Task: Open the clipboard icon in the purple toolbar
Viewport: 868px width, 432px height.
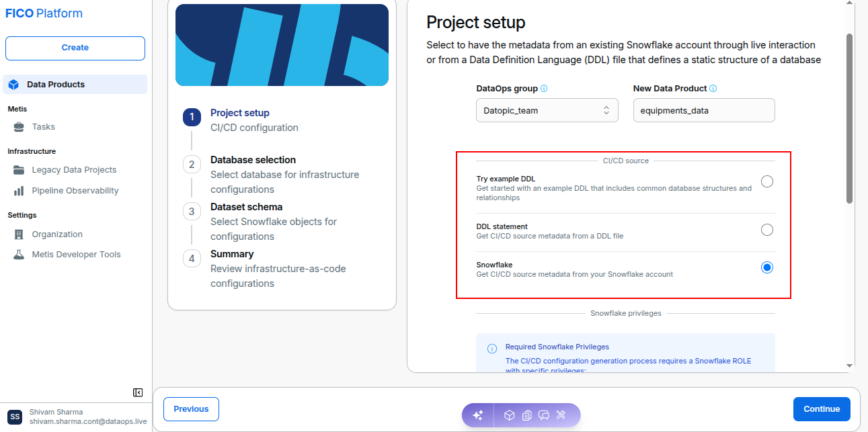Action: click(x=527, y=415)
